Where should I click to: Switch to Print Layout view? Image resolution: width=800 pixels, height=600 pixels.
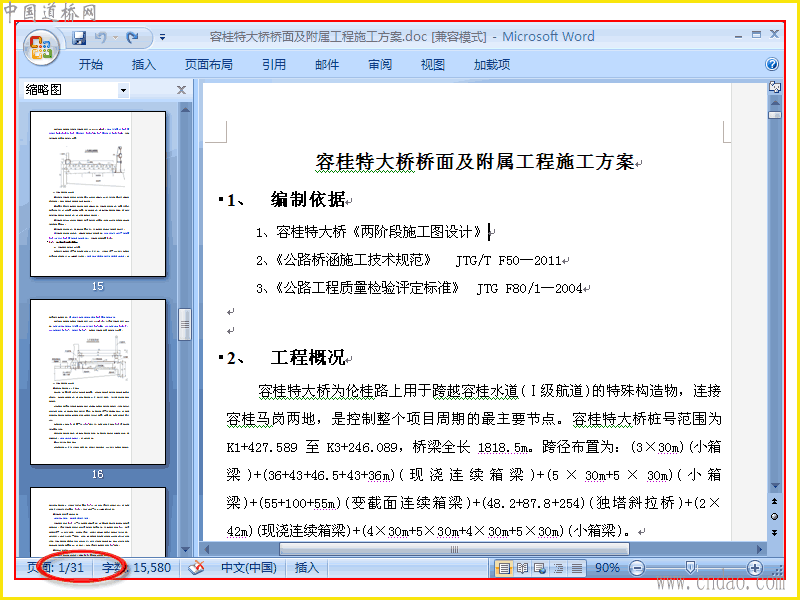(x=504, y=568)
